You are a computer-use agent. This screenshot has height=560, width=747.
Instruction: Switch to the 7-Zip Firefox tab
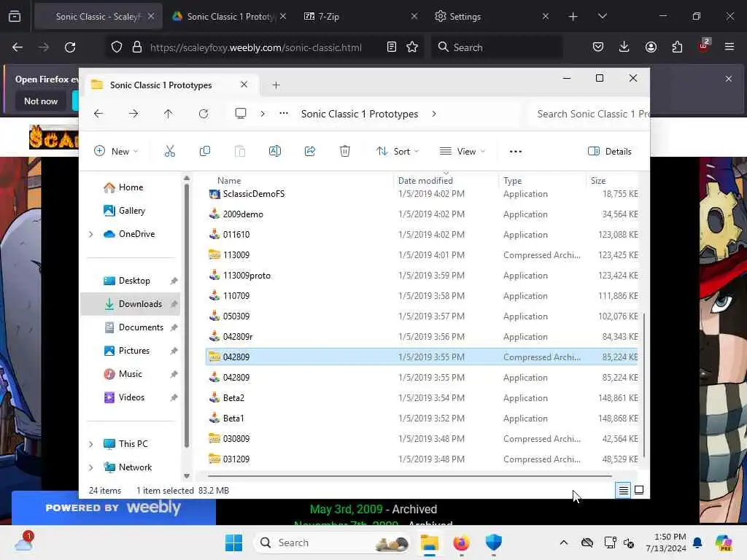pyautogui.click(x=360, y=16)
